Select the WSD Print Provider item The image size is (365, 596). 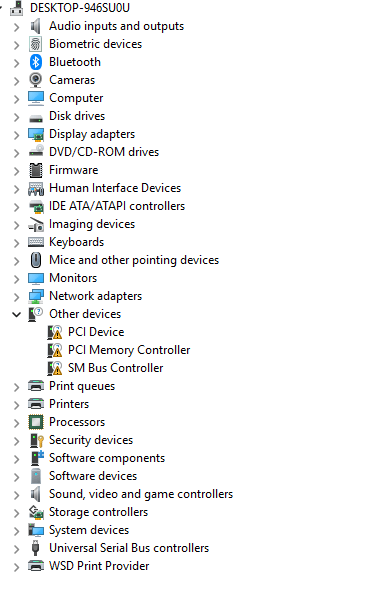click(x=99, y=566)
